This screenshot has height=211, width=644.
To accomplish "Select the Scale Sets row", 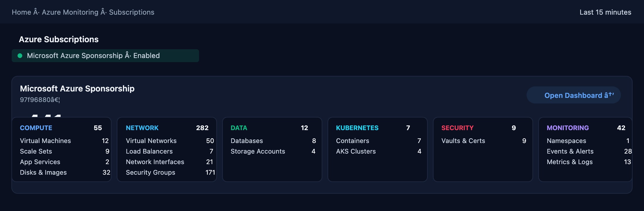I will point(64,151).
